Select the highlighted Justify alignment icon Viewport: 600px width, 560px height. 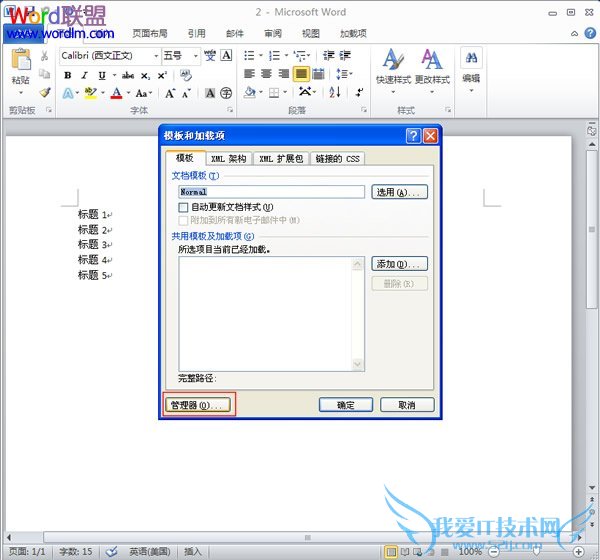coord(301,73)
